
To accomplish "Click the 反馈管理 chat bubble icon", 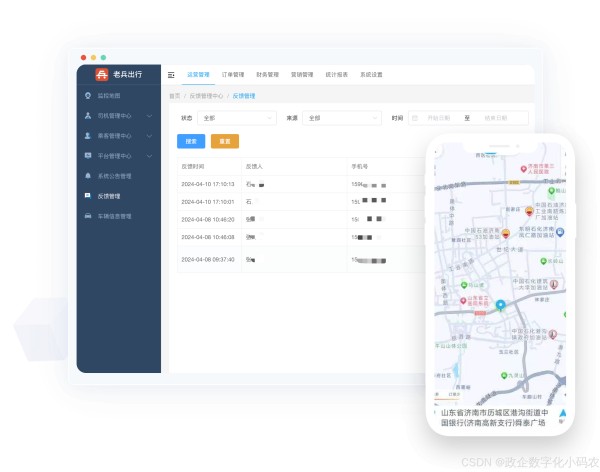I will (88, 196).
